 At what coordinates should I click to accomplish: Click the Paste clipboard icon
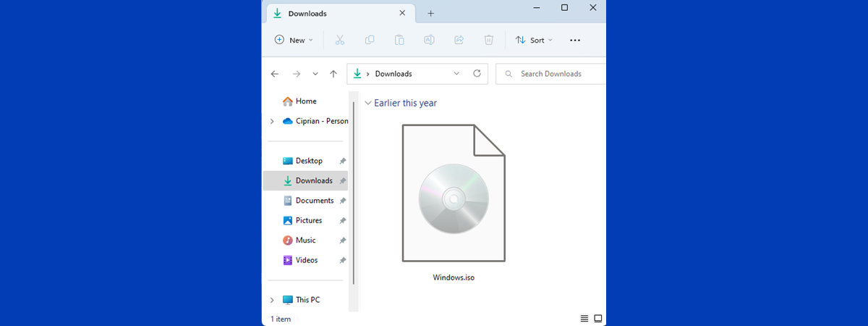pos(399,40)
